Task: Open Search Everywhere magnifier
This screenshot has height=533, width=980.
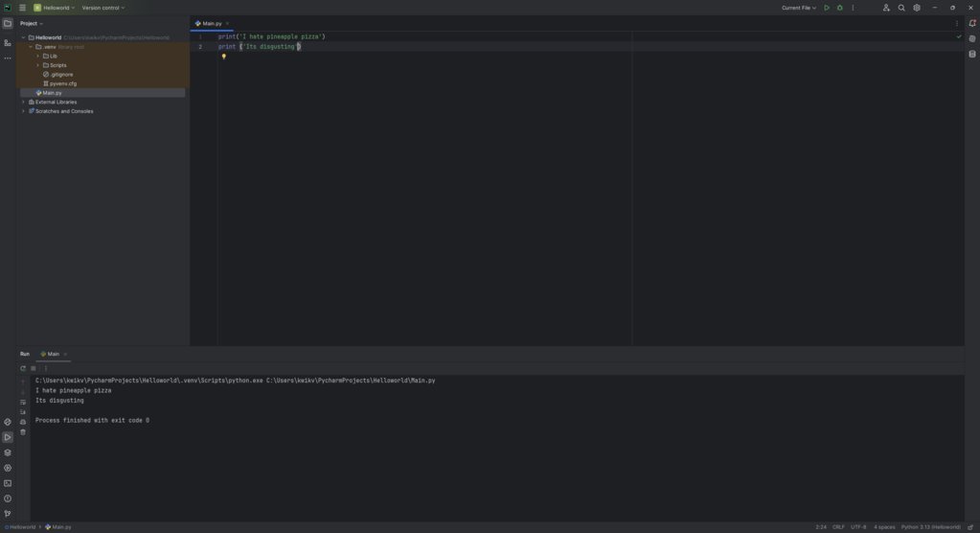Action: [901, 8]
